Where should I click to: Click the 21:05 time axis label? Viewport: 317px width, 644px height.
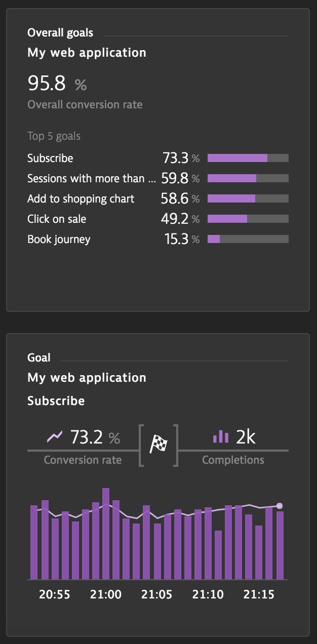click(156, 594)
